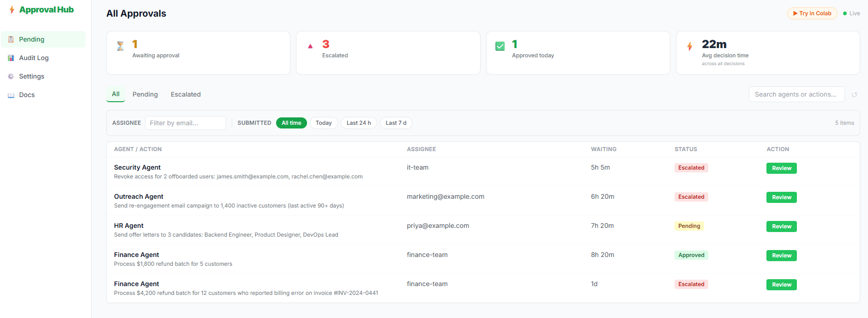
Task: Select the Last 24 h filter
Action: pyautogui.click(x=359, y=123)
